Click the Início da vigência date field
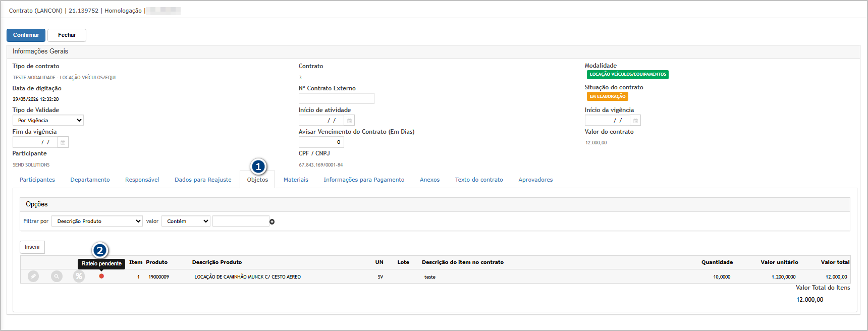 point(608,121)
